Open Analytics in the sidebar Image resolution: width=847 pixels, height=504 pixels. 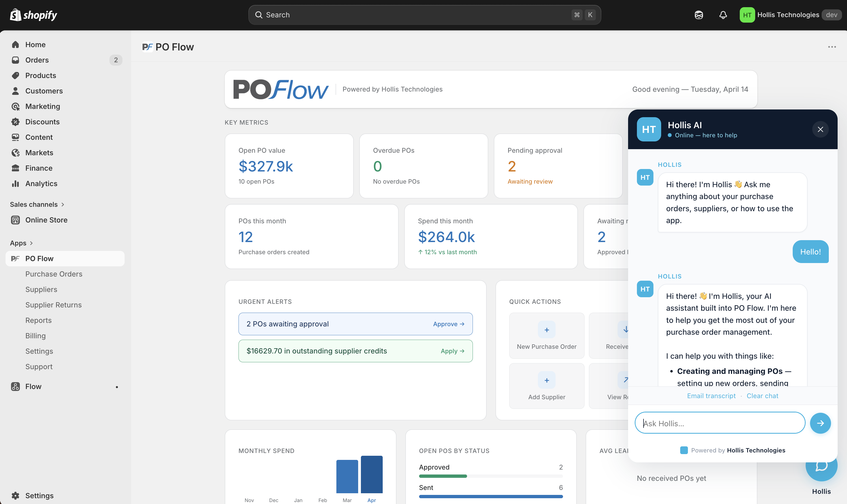tap(41, 183)
